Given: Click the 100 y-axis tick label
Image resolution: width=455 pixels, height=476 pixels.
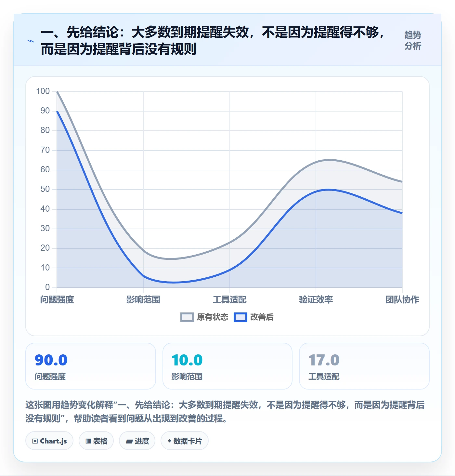Looking at the screenshot, I should click(x=43, y=91).
